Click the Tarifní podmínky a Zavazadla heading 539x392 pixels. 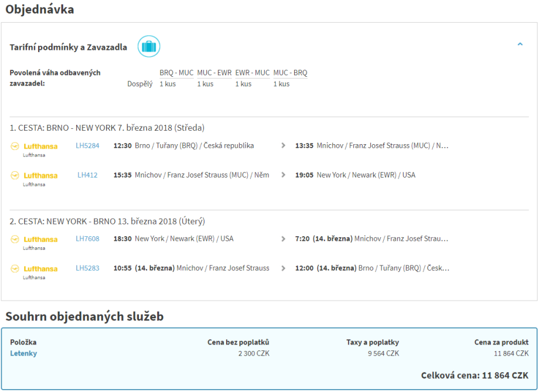[68, 47]
